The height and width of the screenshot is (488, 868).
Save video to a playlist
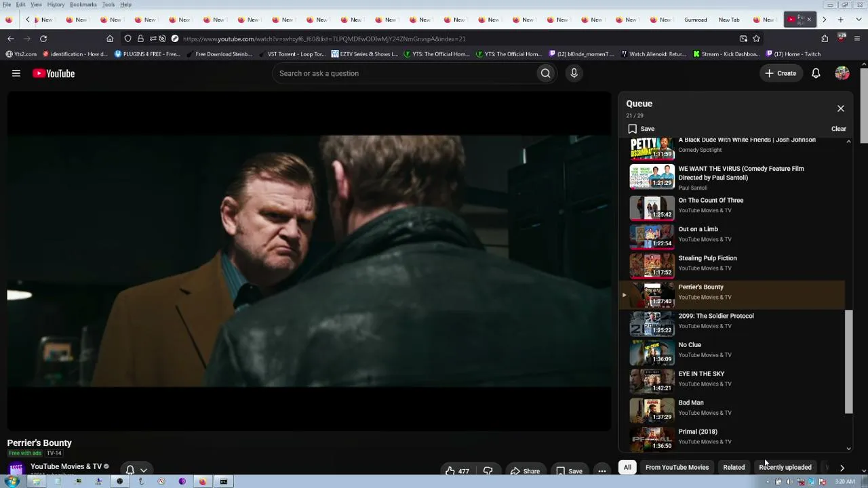(569, 471)
